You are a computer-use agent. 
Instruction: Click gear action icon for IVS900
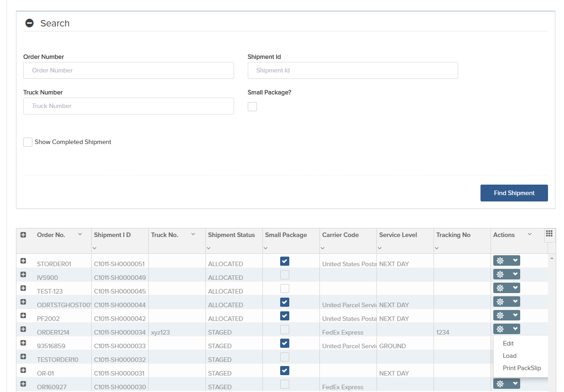pyautogui.click(x=500, y=274)
